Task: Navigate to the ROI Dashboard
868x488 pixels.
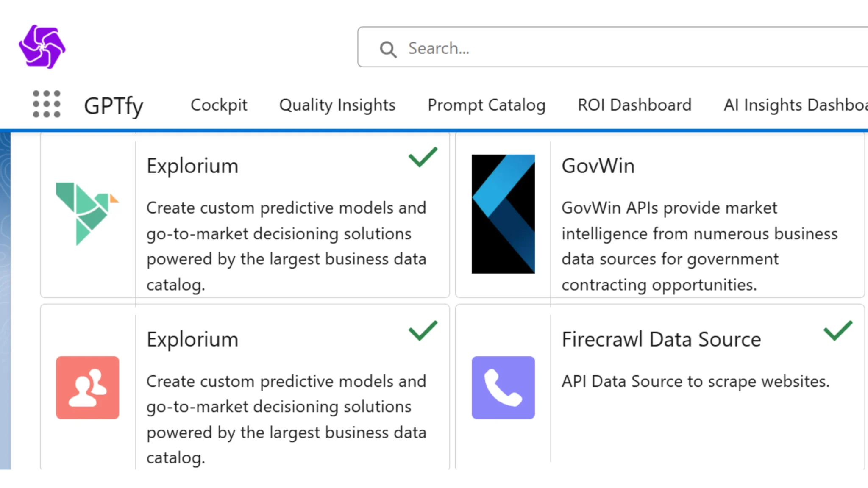Action: (x=634, y=105)
